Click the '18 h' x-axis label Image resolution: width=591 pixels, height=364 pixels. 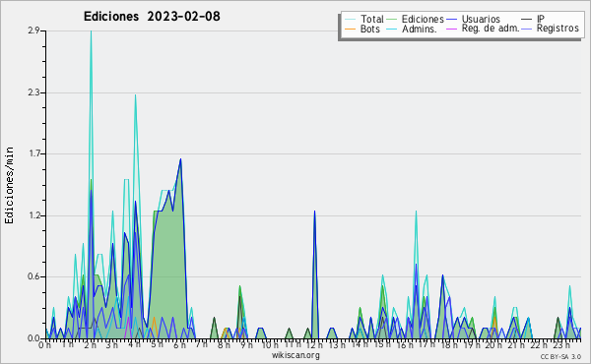click(449, 345)
